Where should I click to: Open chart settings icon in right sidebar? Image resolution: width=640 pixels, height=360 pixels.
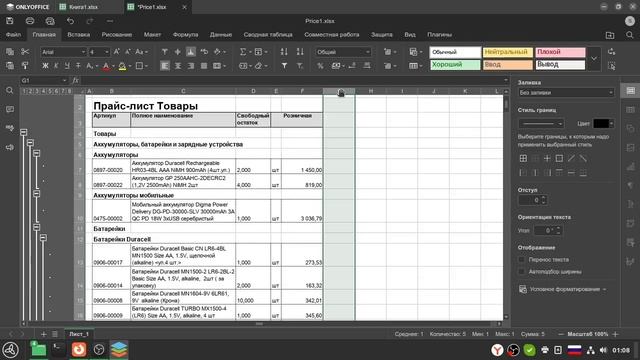pyautogui.click(x=631, y=166)
